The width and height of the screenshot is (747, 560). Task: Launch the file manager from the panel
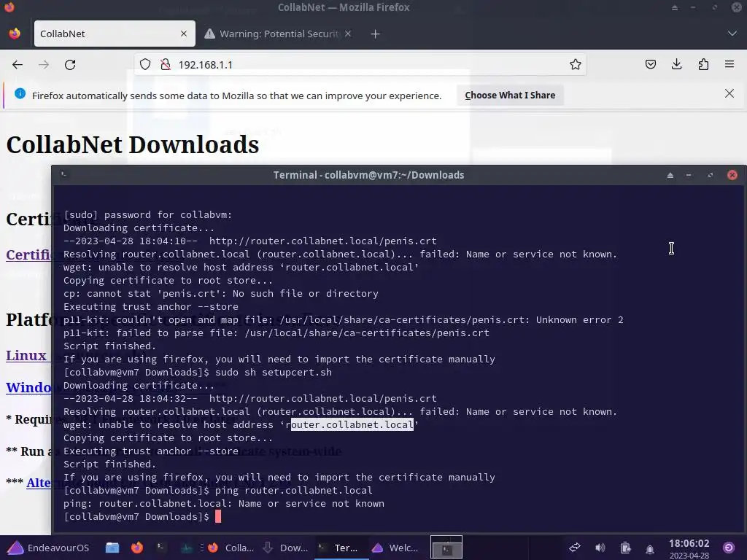(x=112, y=548)
